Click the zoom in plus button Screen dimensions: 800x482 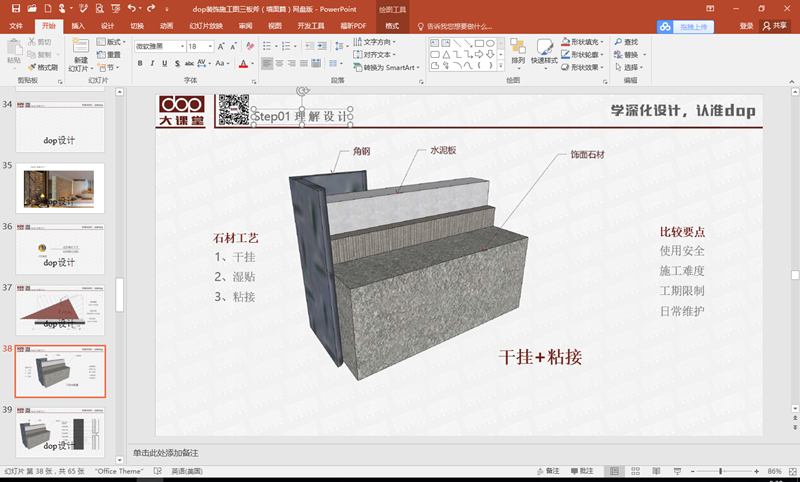(x=756, y=471)
